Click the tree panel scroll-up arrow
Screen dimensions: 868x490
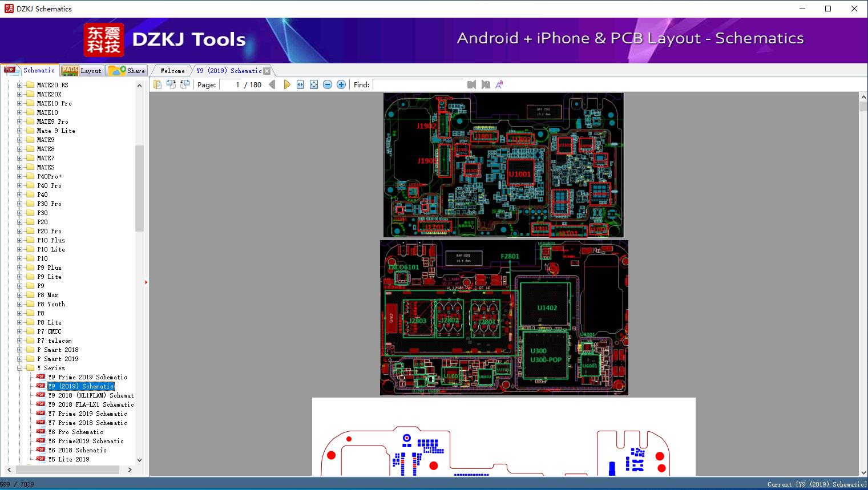point(139,86)
